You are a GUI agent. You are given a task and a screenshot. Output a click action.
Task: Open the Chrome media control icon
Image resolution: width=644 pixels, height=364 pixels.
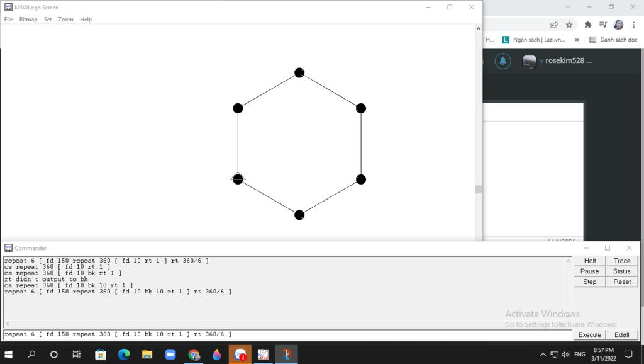603,25
